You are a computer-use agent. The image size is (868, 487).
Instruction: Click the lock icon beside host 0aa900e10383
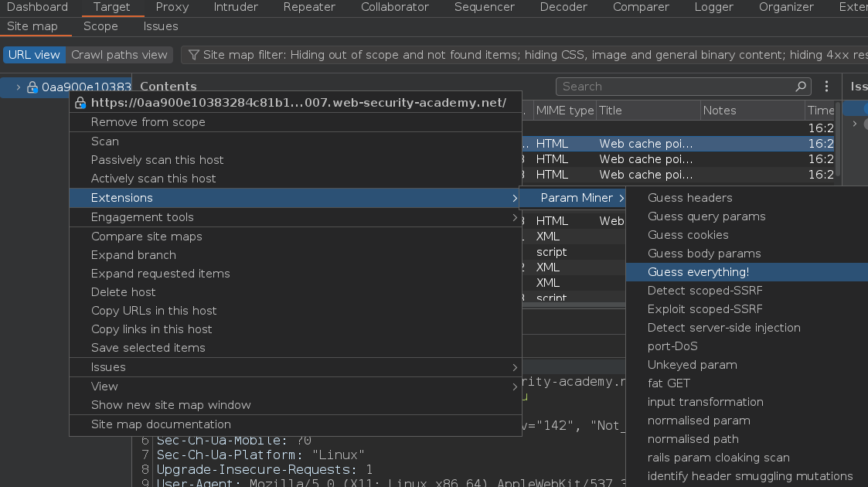[32, 87]
